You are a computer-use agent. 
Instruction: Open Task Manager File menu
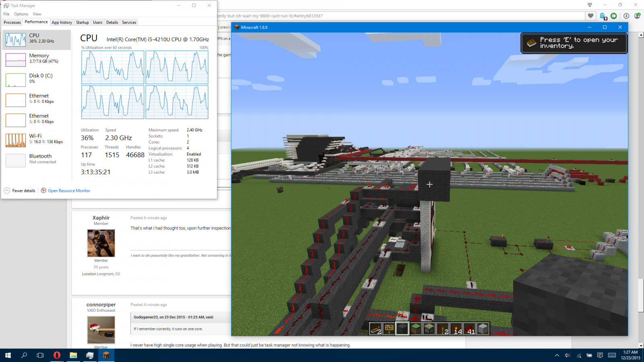point(6,14)
